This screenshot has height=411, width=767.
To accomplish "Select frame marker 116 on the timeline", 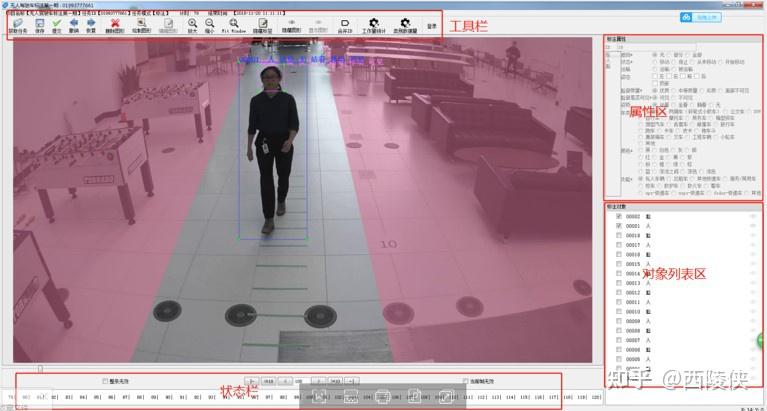I will point(538,397).
